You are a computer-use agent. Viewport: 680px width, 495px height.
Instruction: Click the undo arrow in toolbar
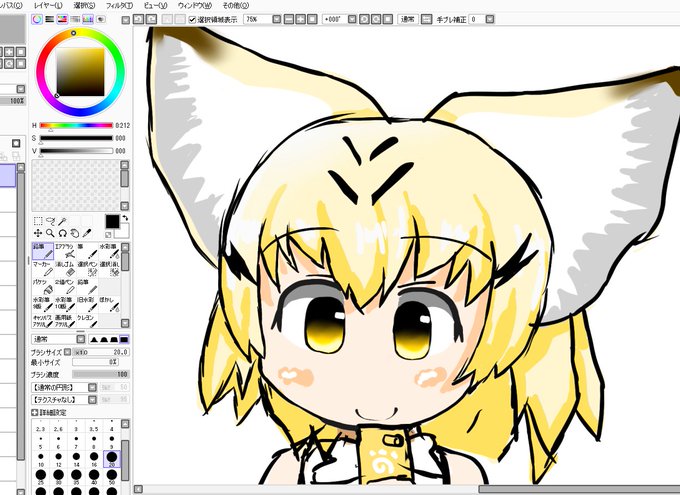[139, 19]
